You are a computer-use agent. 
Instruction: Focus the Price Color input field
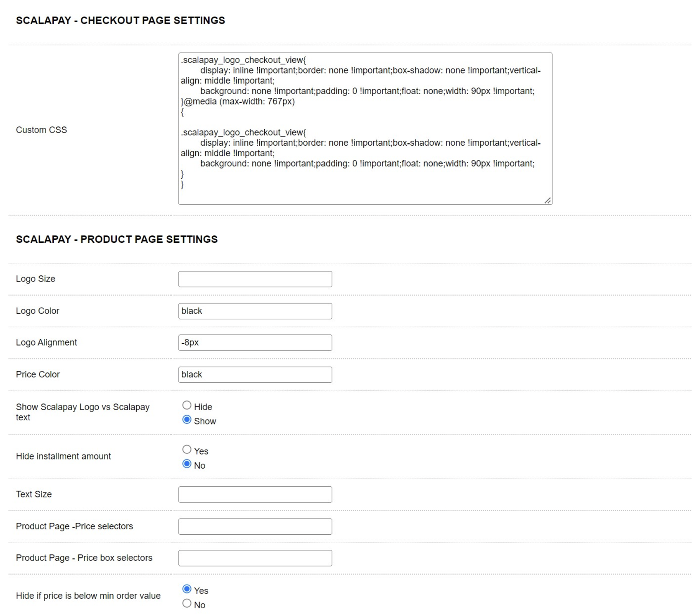(x=255, y=374)
